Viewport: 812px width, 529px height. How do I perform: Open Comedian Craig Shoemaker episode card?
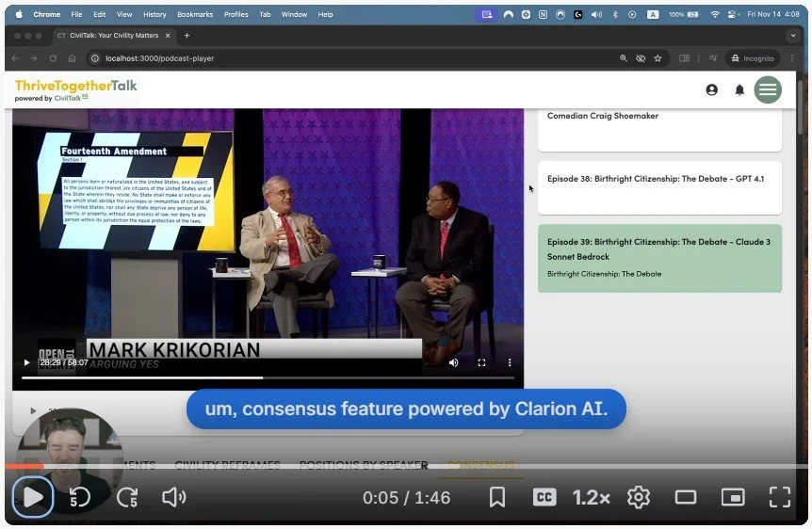click(x=659, y=129)
